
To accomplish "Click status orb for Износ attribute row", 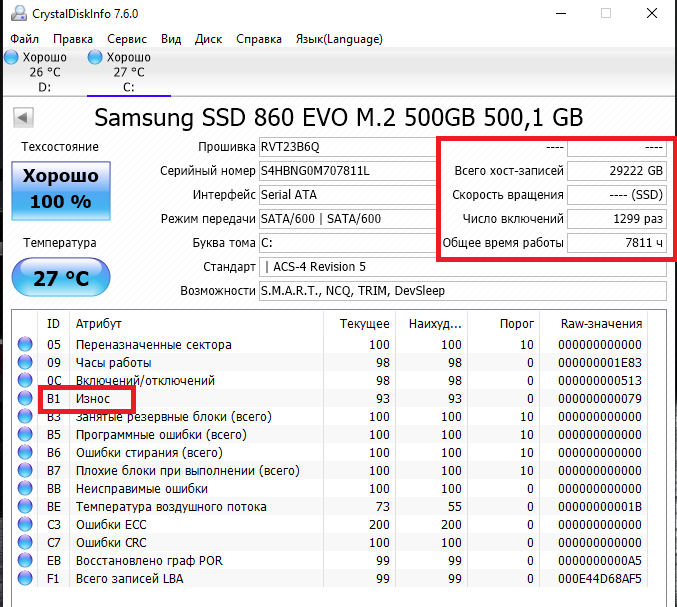I will point(25,399).
